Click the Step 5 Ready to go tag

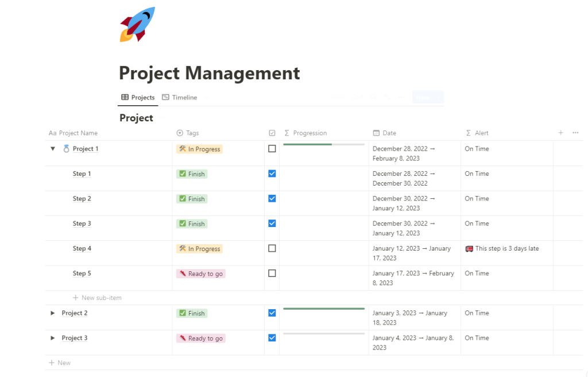point(200,274)
